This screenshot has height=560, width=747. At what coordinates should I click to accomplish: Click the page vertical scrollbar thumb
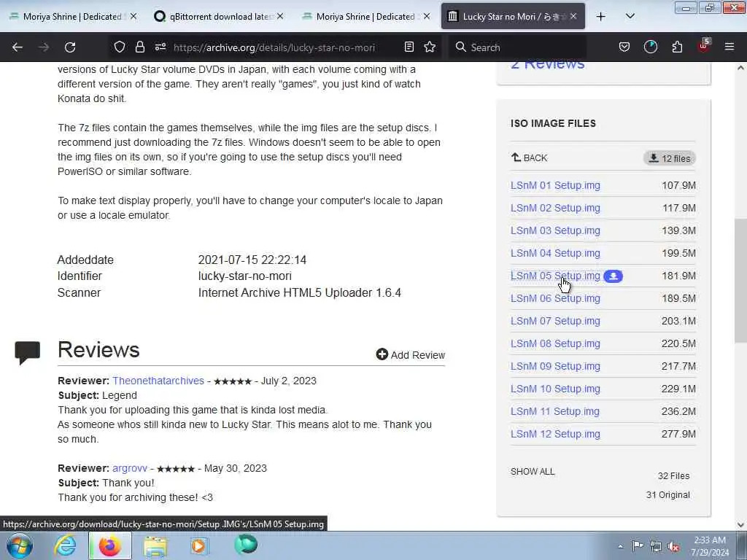tap(740, 281)
